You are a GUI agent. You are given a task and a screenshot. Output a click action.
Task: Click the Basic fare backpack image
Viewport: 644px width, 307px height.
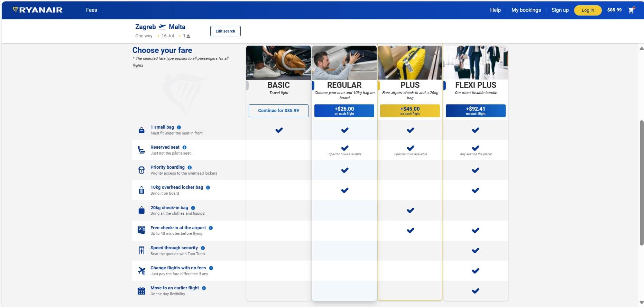(x=278, y=63)
